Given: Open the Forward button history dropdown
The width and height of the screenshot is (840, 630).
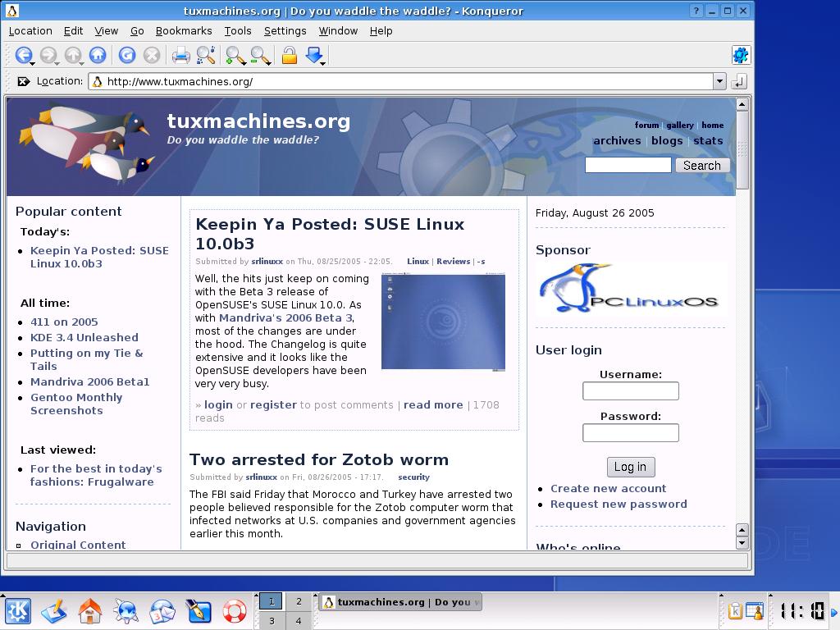Looking at the screenshot, I should [57, 64].
